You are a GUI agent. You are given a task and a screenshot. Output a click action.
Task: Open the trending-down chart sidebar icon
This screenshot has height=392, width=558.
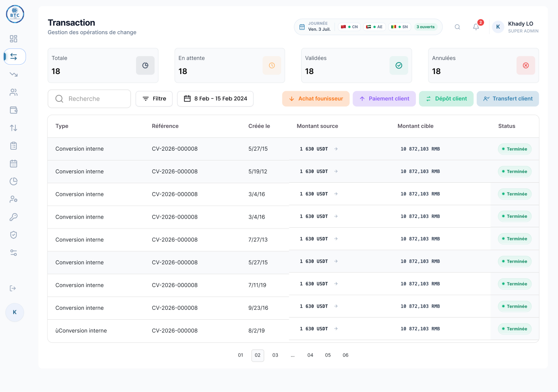(x=14, y=74)
